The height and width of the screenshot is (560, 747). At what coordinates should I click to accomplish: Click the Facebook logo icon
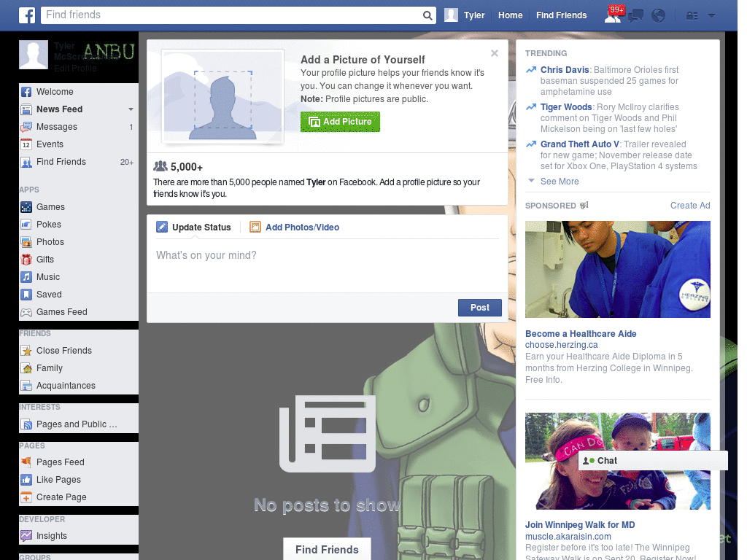(x=27, y=15)
